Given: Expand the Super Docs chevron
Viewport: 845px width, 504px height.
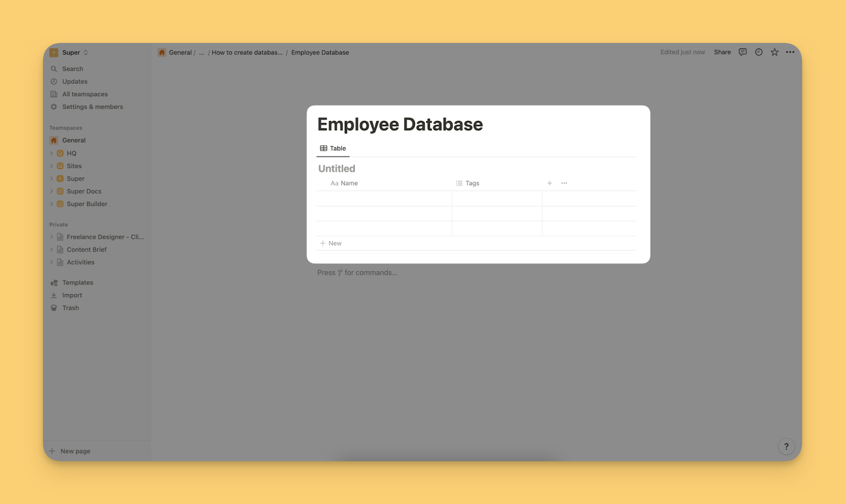Looking at the screenshot, I should 52,192.
